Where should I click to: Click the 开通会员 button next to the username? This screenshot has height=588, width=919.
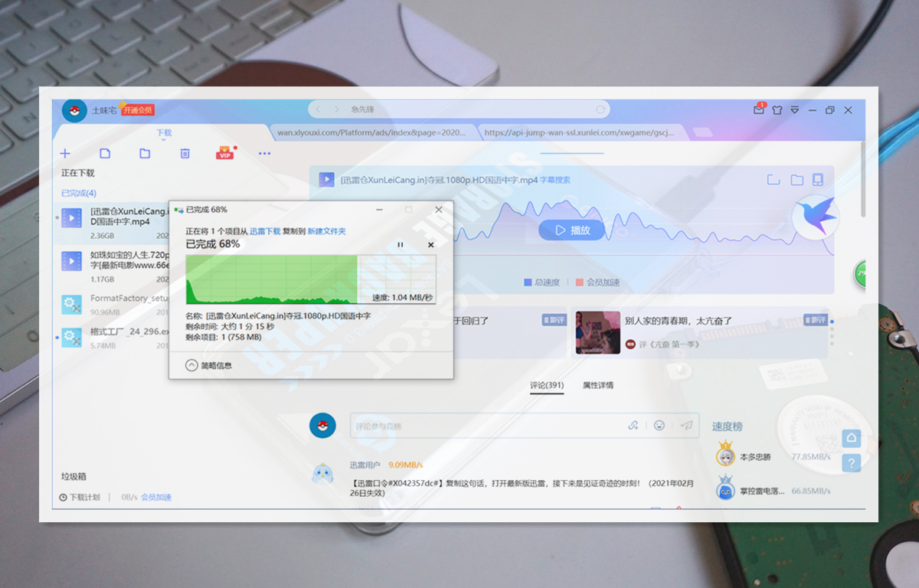click(139, 109)
